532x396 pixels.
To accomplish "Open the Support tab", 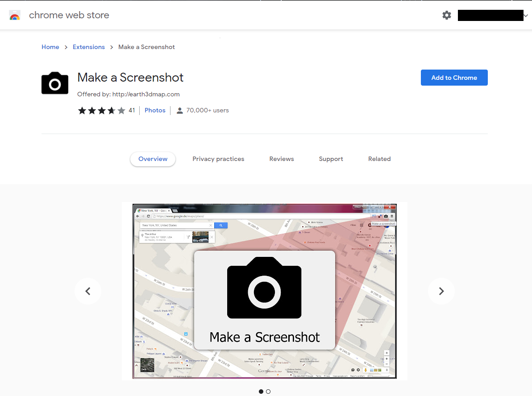I will click(x=331, y=159).
